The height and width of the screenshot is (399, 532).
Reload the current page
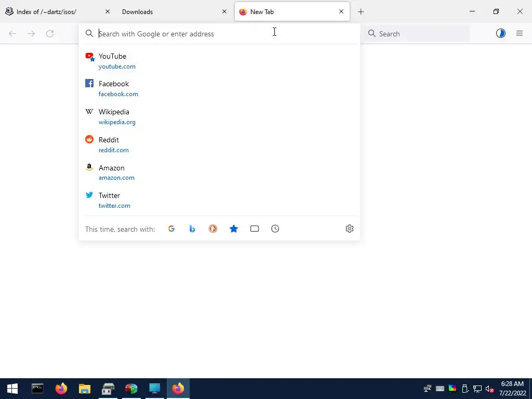[50, 34]
